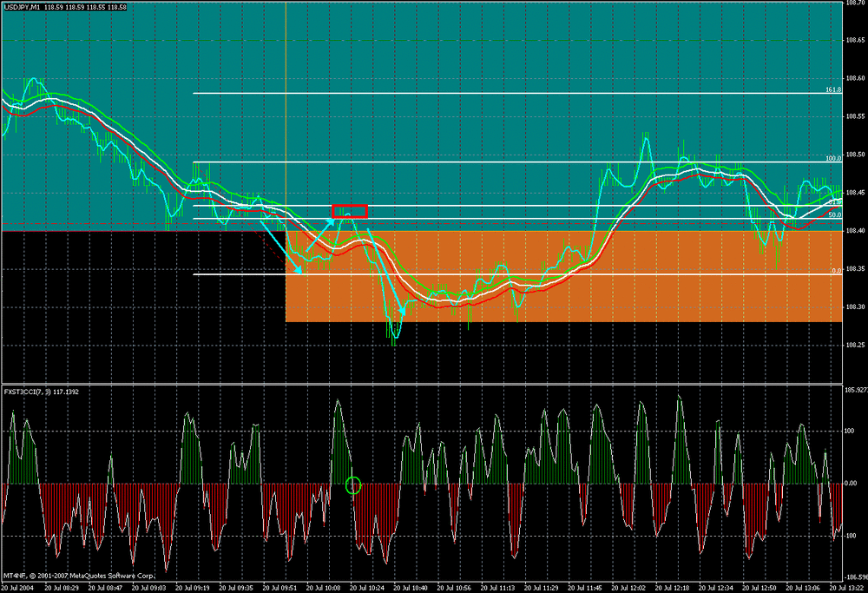Click the 108.65 price on the axis
The image size is (868, 593).
(855, 41)
